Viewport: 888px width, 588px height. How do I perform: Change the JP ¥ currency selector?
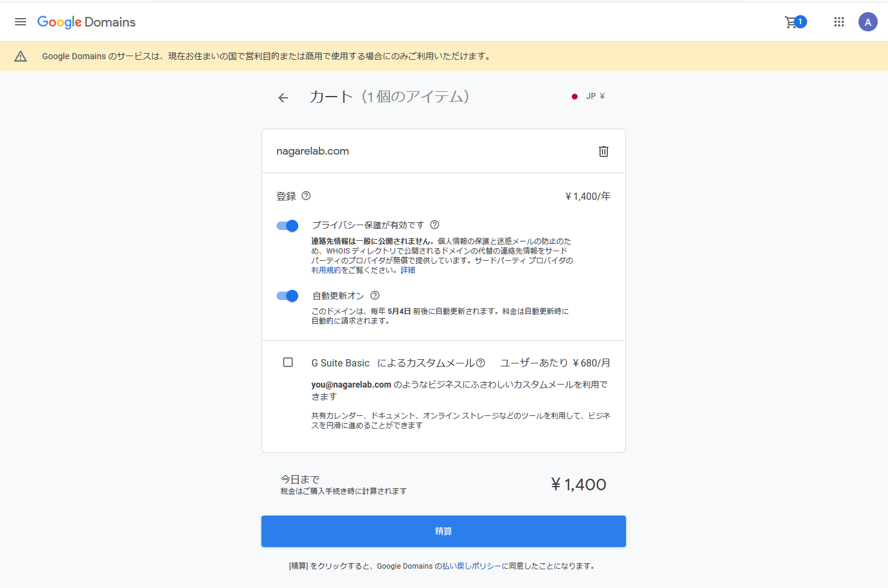(x=588, y=96)
